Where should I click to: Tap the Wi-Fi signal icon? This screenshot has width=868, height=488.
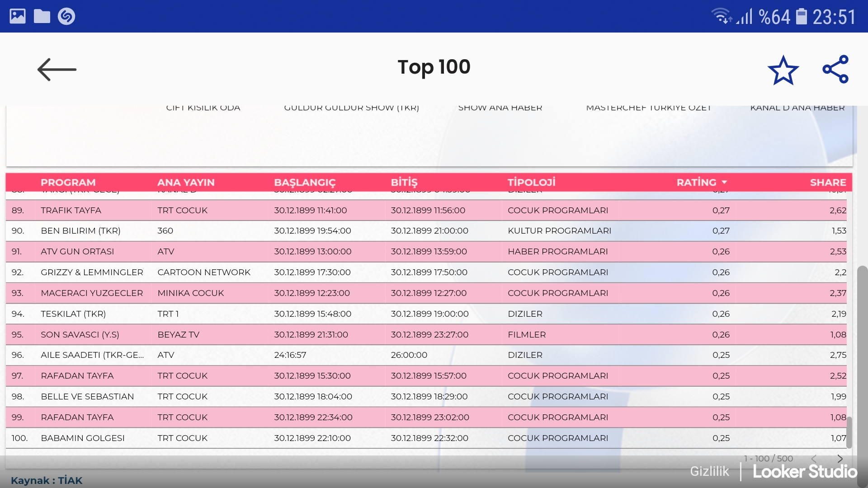(x=721, y=16)
